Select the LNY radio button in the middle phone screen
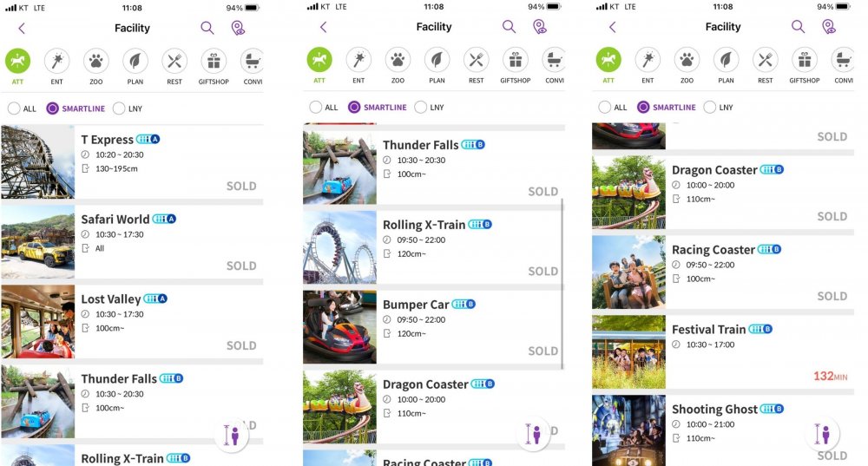The image size is (868, 466). click(x=421, y=107)
